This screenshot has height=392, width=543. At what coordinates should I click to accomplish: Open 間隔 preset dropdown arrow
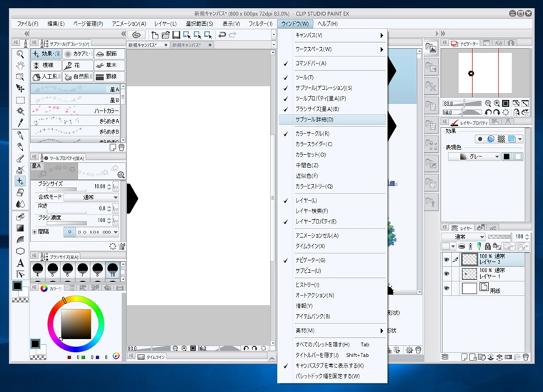pos(116,232)
